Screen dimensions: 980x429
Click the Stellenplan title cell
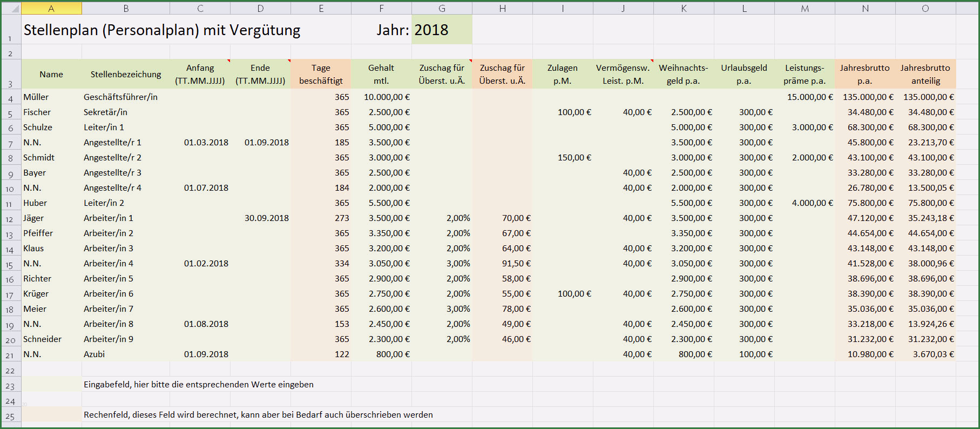[x=162, y=29]
